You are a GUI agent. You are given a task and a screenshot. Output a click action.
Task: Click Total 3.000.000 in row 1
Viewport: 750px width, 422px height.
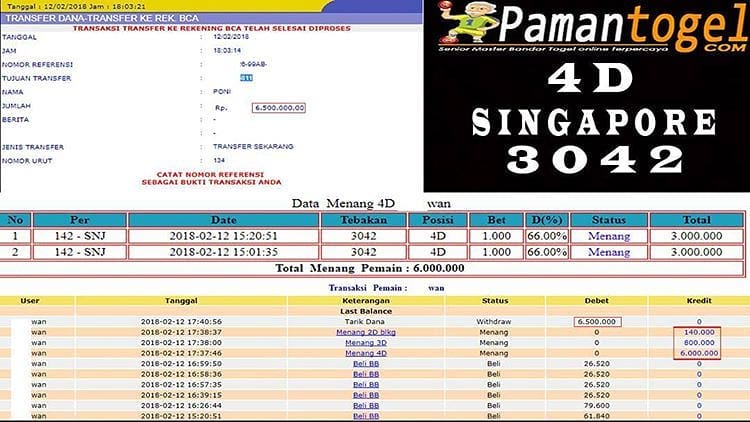[x=696, y=236]
